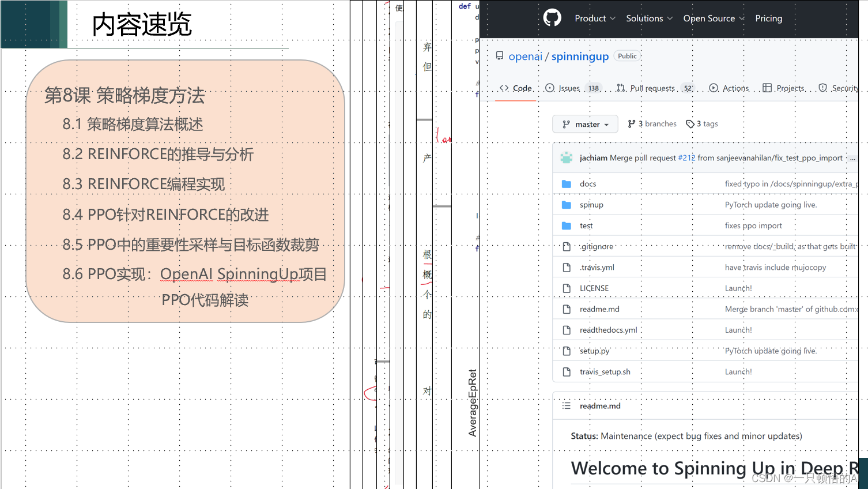
Task: Open the Product menu
Action: (595, 18)
